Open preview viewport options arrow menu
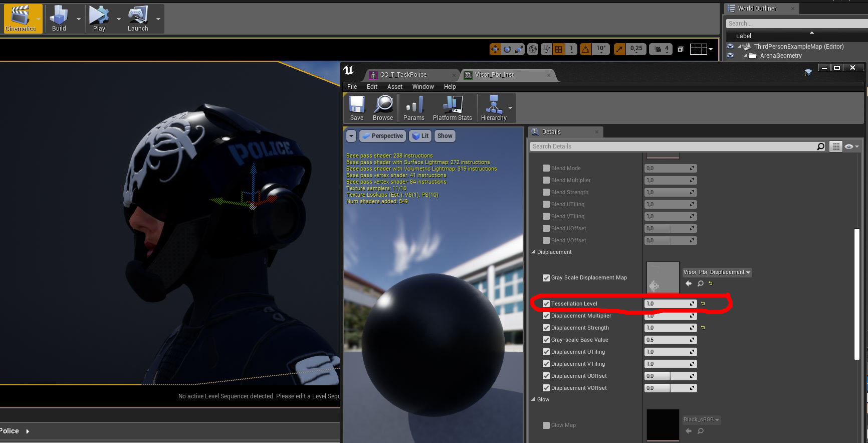The width and height of the screenshot is (868, 443). tap(351, 136)
